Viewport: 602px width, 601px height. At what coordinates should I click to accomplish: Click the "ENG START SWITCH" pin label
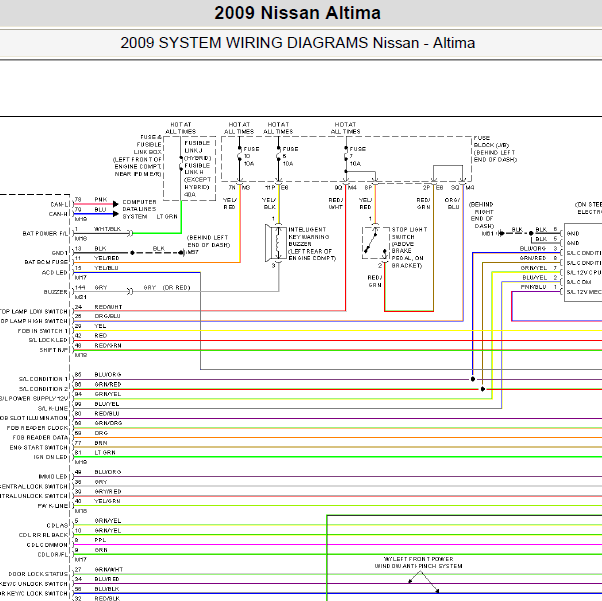click(x=39, y=448)
